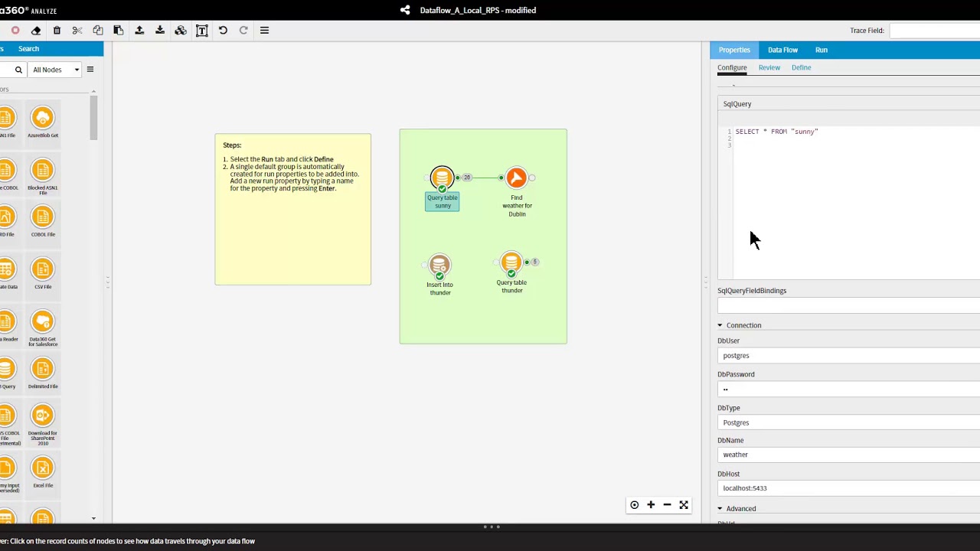Click the cubes library icon
980x551 pixels.
pos(181,31)
